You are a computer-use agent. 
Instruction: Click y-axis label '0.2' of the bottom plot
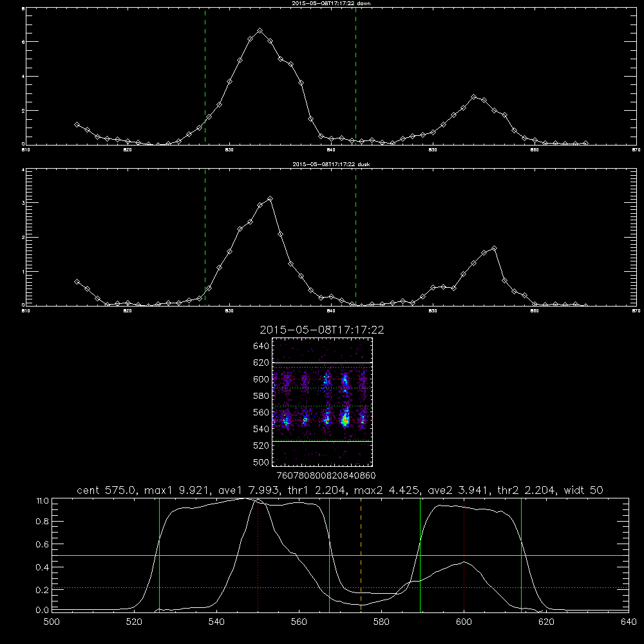point(43,590)
